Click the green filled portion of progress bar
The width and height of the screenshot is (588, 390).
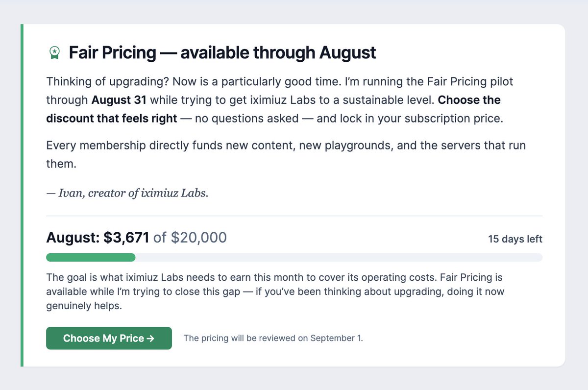91,257
